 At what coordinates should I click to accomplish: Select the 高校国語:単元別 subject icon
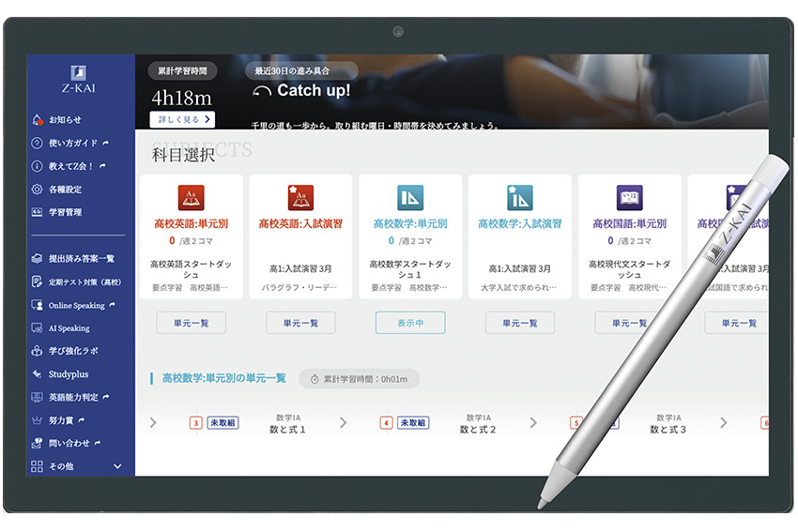(x=629, y=198)
